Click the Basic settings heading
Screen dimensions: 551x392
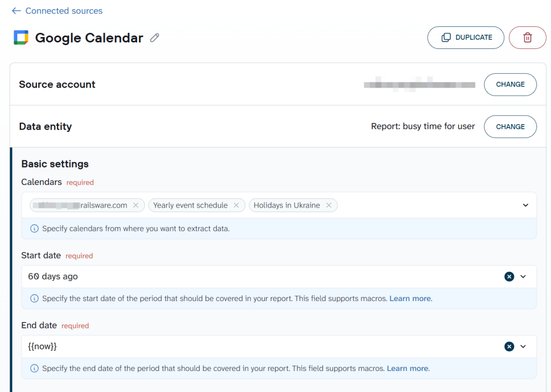pos(55,164)
